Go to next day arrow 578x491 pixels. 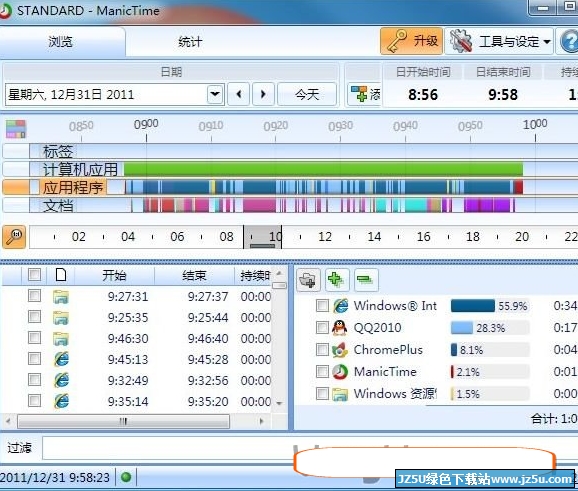(x=263, y=94)
